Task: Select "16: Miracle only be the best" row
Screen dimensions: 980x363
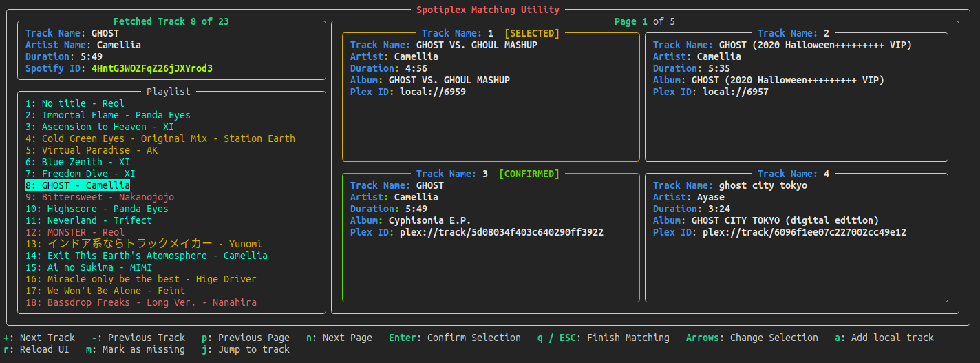Action: point(141,279)
